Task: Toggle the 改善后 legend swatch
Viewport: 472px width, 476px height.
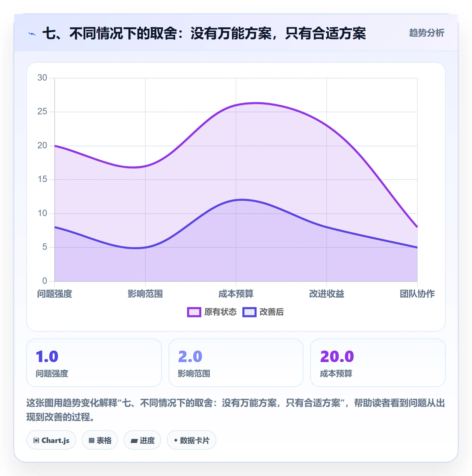Action: 249,312
